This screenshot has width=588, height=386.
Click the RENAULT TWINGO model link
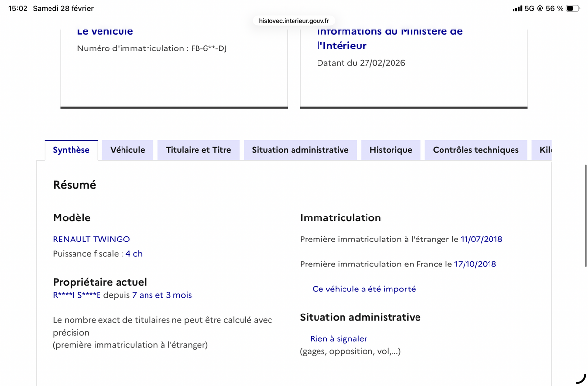coord(91,239)
